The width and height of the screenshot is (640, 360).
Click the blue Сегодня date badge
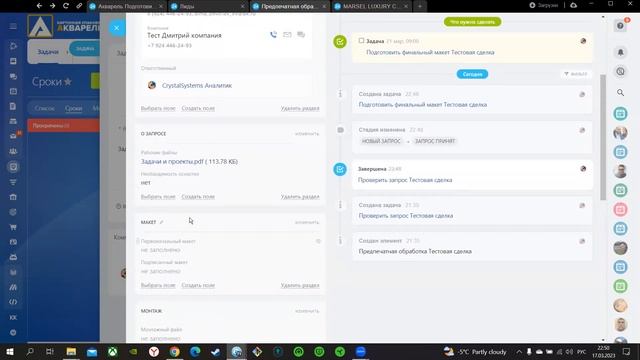pos(472,74)
